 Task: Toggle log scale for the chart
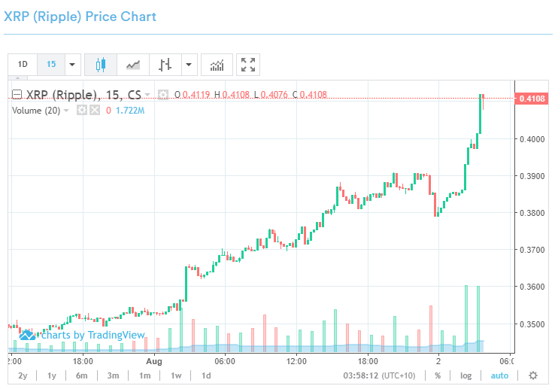pos(466,375)
